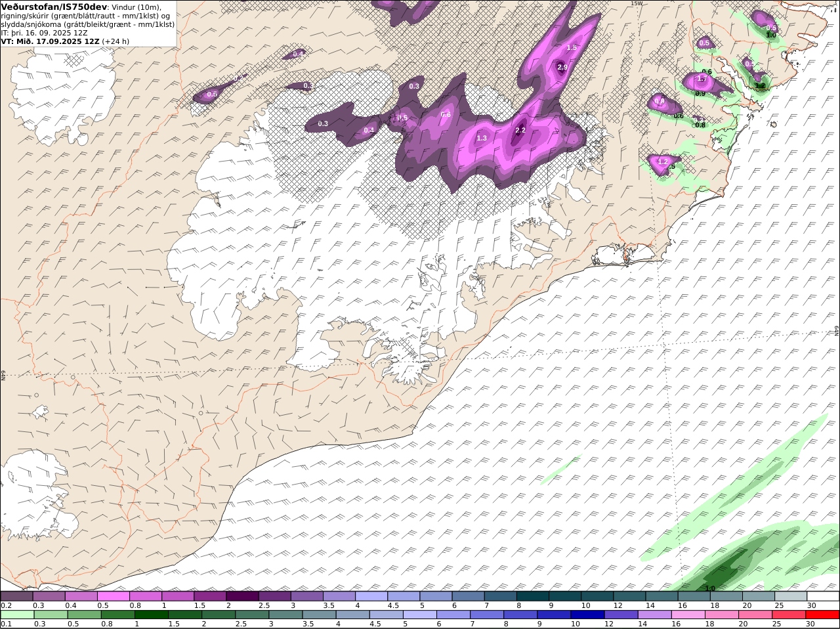
Task: Choose the dark purple snow scale swatch from 2 to 2.5
Action: pos(243,596)
